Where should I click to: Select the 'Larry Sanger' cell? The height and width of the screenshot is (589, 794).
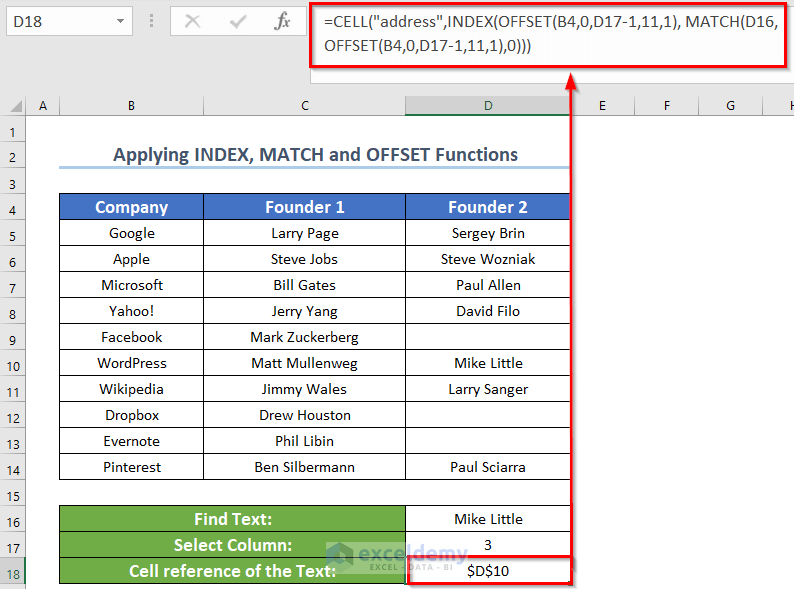[x=488, y=389]
